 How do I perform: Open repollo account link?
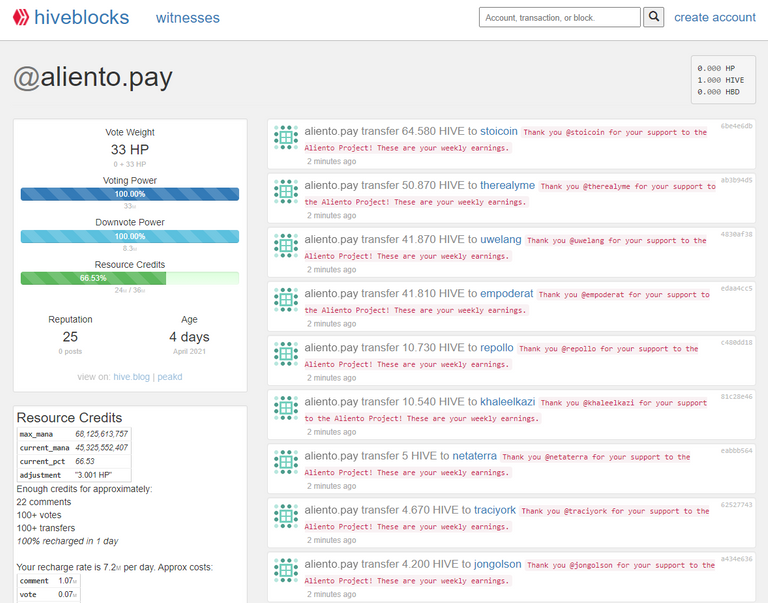497,348
